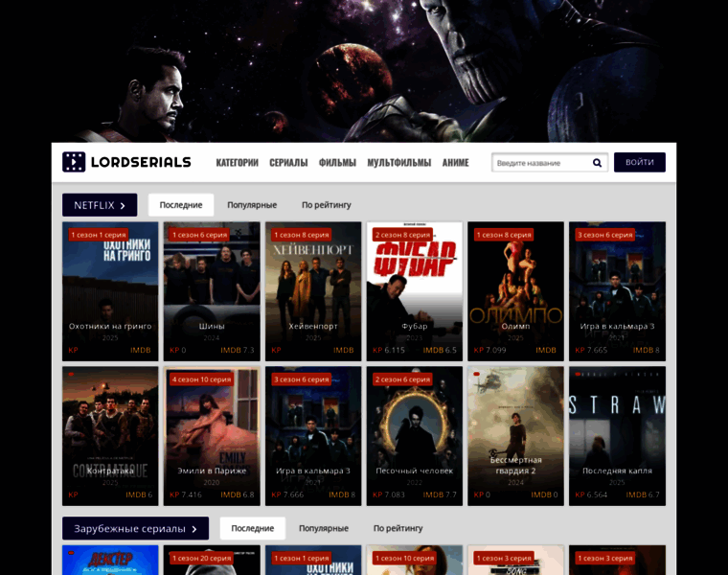Click the chevron on 'Зарубежные сериалы'
This screenshot has height=575, width=728.
(x=194, y=529)
